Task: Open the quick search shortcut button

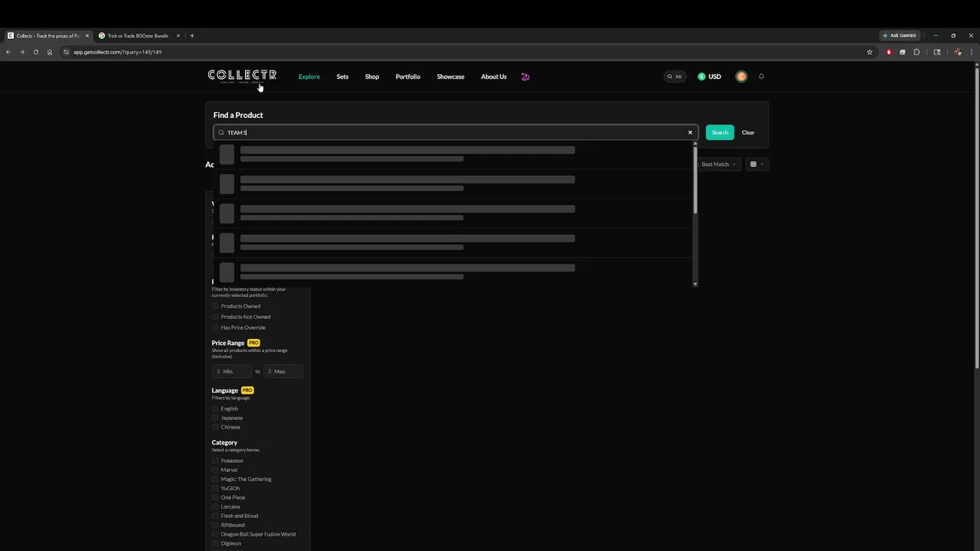Action: [x=675, y=77]
